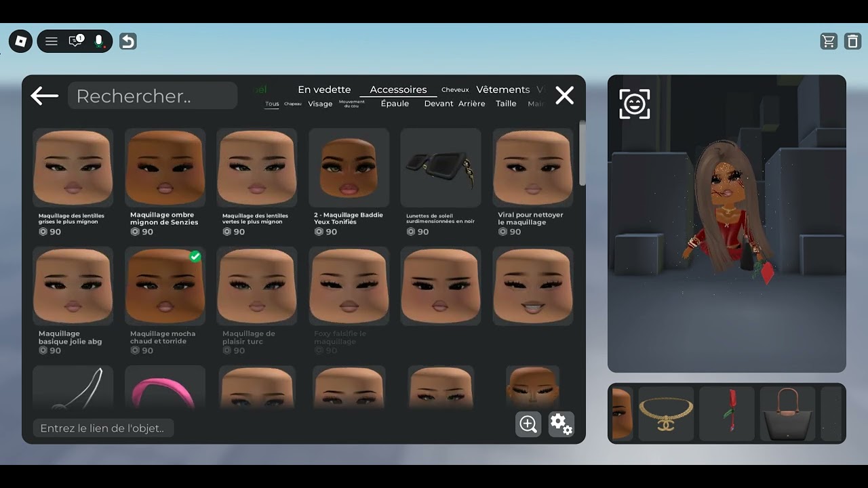Click price 90 under Lunettes de soleil
The height and width of the screenshot is (488, 868).
coord(418,232)
